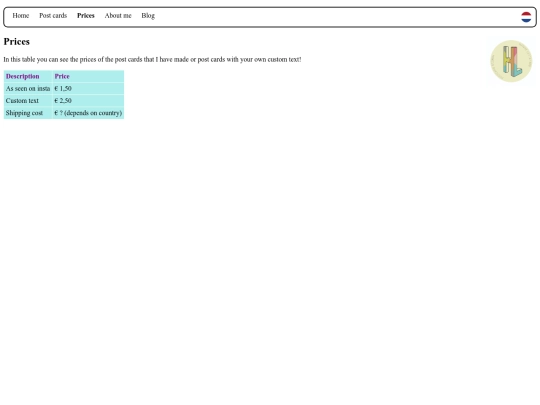Screen dimensions: 540x405
Task: Open the About me page
Action: [x=118, y=15]
